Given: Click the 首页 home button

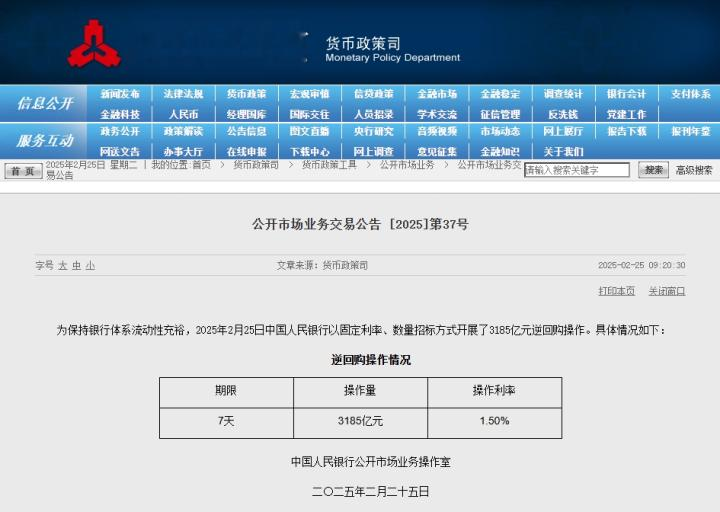Looking at the screenshot, I should [x=23, y=171].
